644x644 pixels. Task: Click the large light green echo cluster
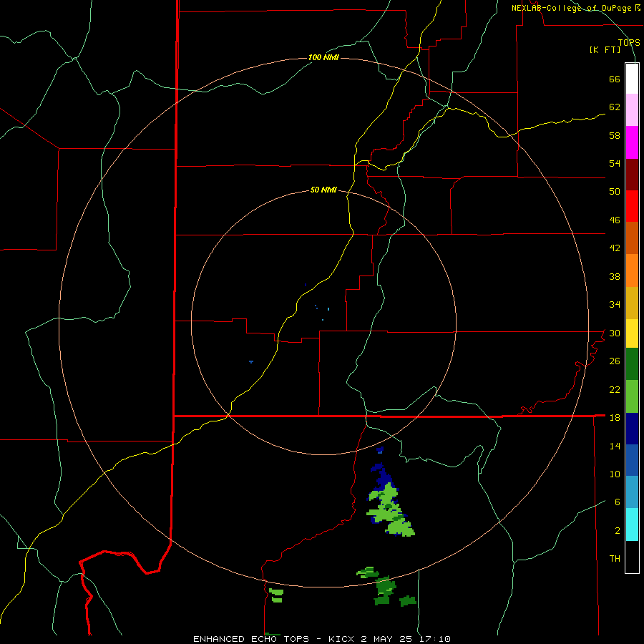pyautogui.click(x=389, y=512)
